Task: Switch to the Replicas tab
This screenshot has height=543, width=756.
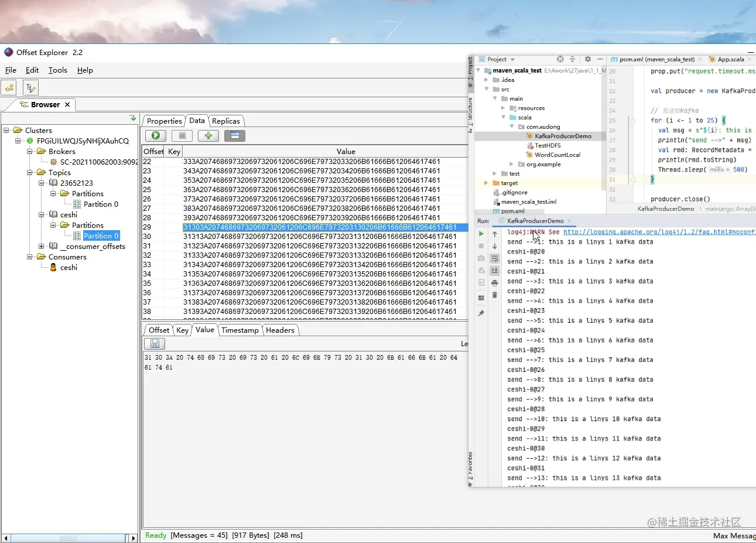Action: coord(226,121)
